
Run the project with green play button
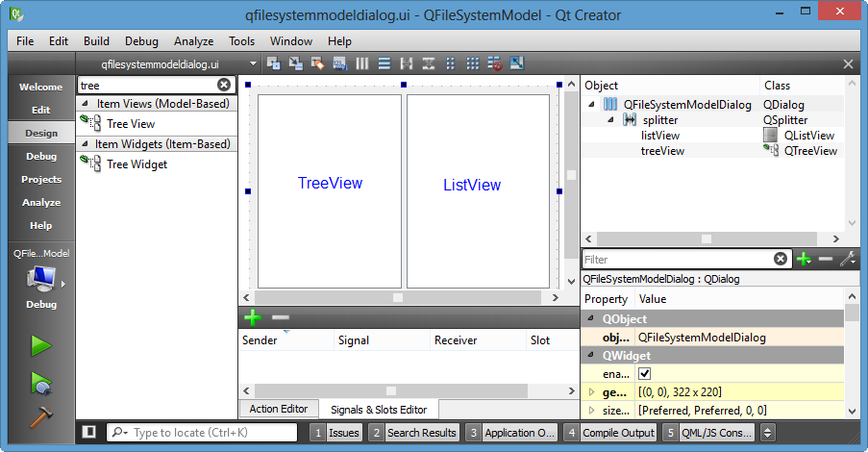click(41, 346)
